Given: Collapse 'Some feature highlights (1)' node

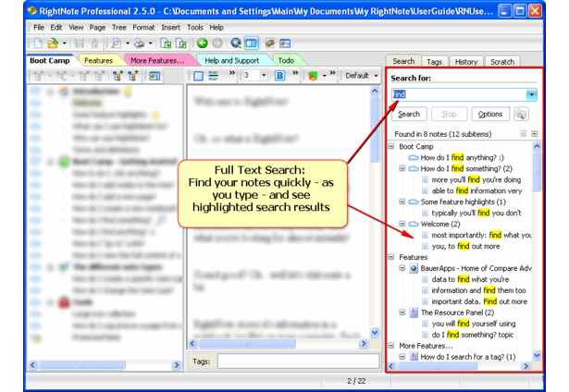Looking at the screenshot, I should (402, 202).
